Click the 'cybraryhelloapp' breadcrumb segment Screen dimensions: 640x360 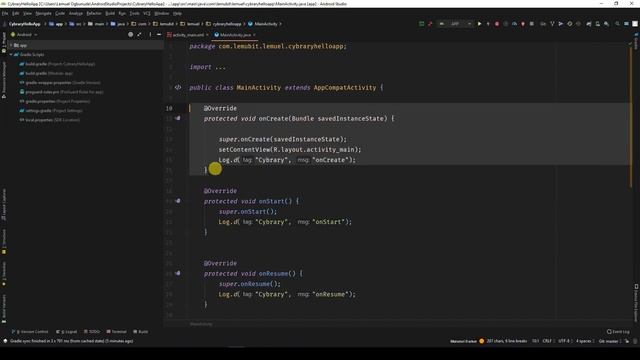tap(224, 24)
